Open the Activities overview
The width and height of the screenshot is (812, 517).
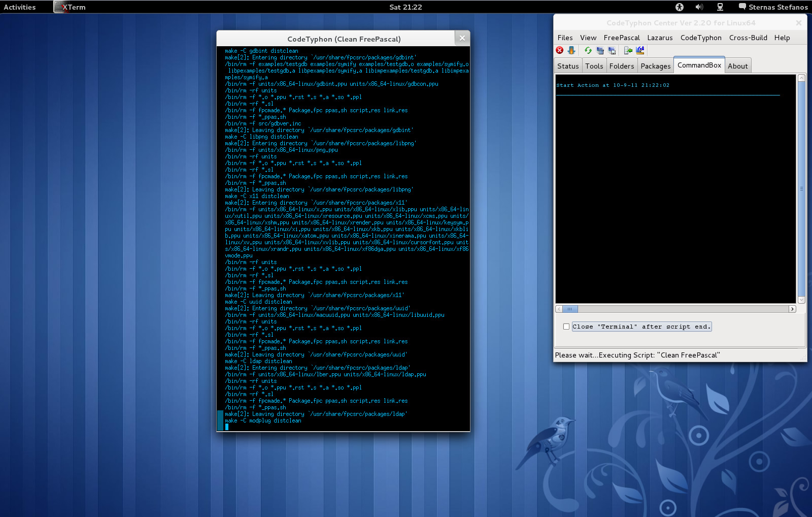tap(20, 7)
